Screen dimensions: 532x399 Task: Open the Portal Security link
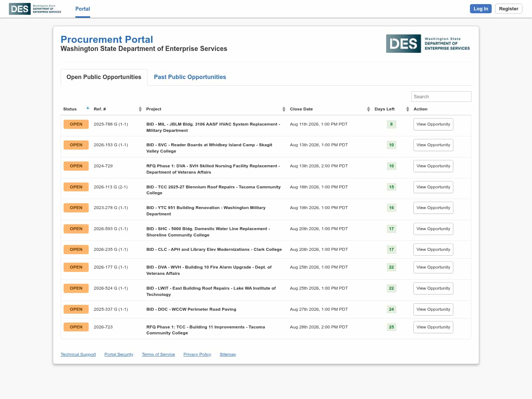pyautogui.click(x=119, y=354)
